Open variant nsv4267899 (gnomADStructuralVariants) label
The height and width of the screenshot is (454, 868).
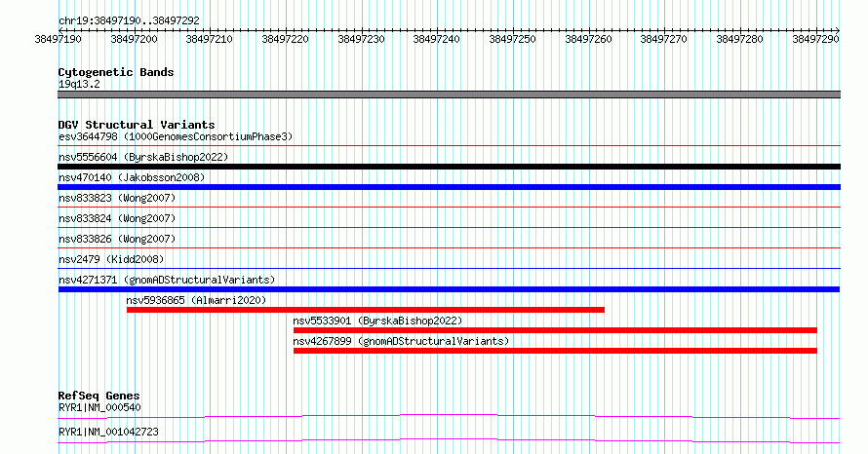(x=401, y=341)
